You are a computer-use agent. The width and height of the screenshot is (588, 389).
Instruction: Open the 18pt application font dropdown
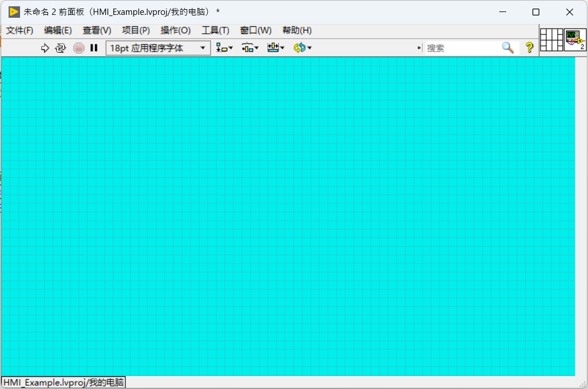click(x=158, y=48)
